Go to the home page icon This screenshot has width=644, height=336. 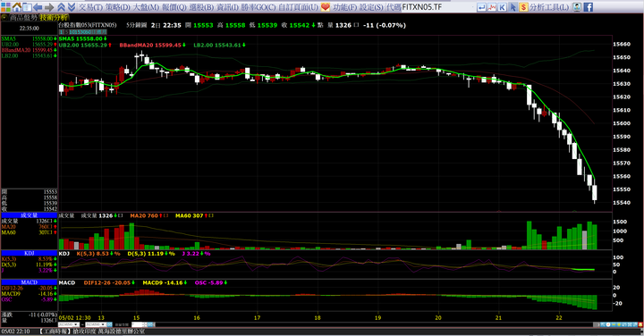[x=17, y=7]
